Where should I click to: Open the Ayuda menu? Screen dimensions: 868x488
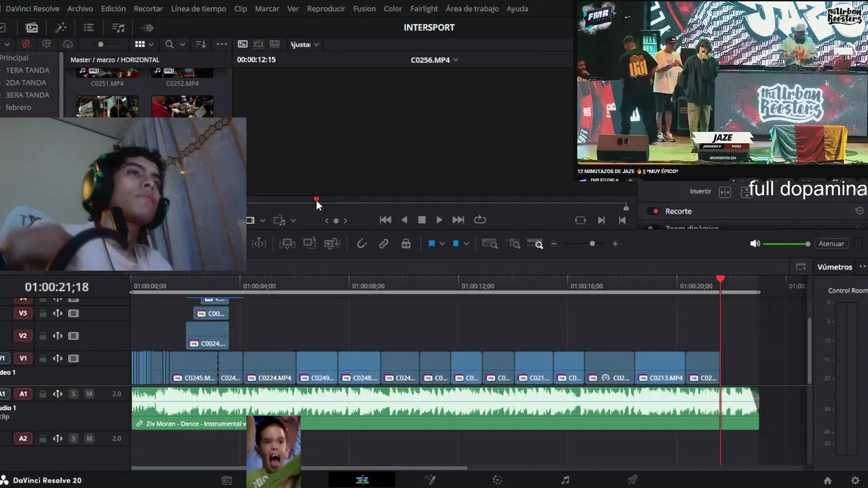517,9
